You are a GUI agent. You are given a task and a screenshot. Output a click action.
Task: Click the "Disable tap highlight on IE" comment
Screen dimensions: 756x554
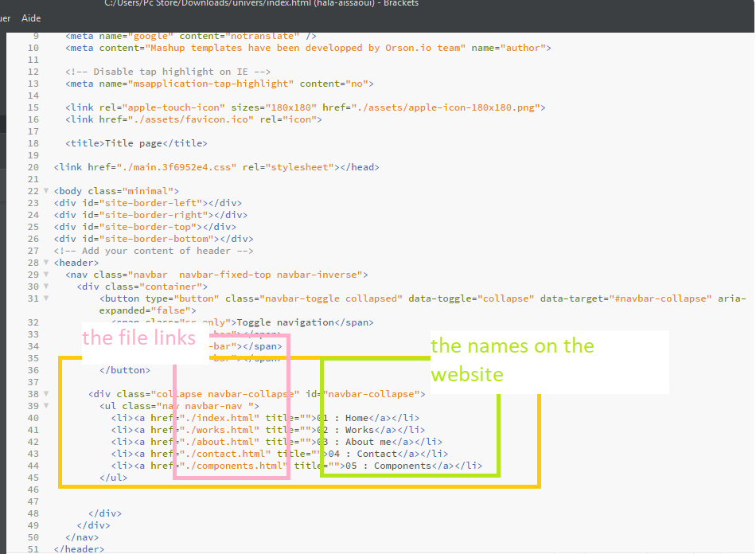pos(168,72)
